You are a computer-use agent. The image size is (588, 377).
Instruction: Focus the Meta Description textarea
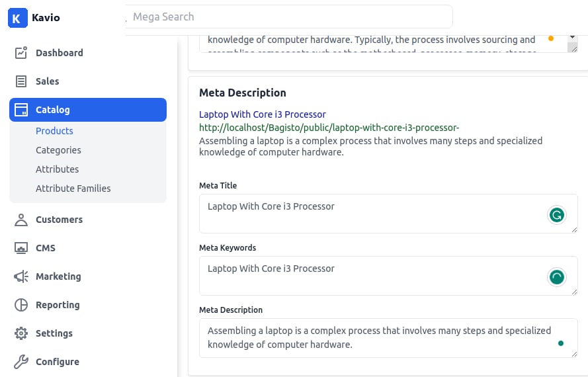388,338
